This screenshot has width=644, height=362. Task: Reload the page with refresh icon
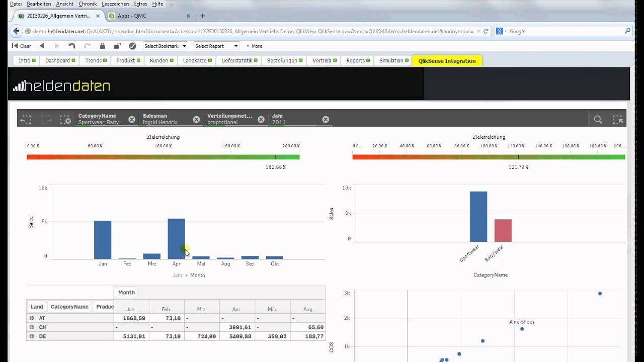click(x=486, y=31)
